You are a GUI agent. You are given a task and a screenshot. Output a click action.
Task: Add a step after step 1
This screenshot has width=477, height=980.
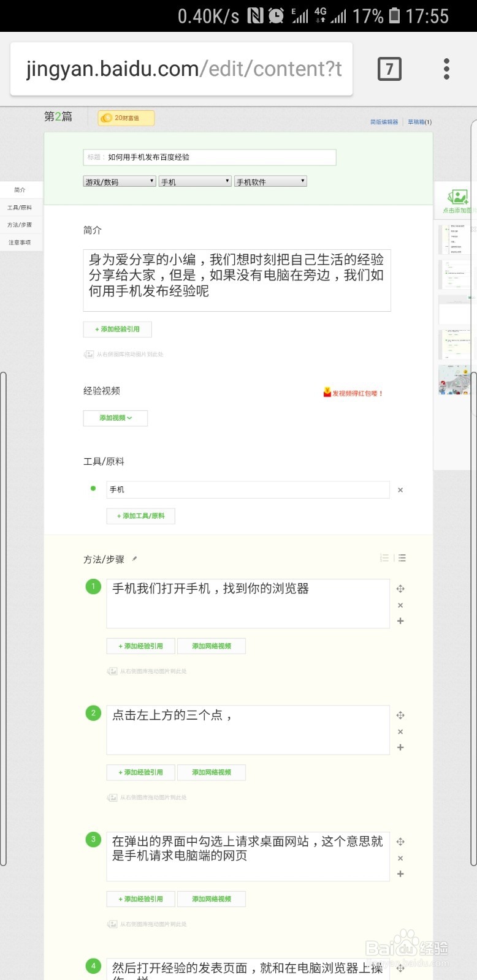(x=400, y=621)
